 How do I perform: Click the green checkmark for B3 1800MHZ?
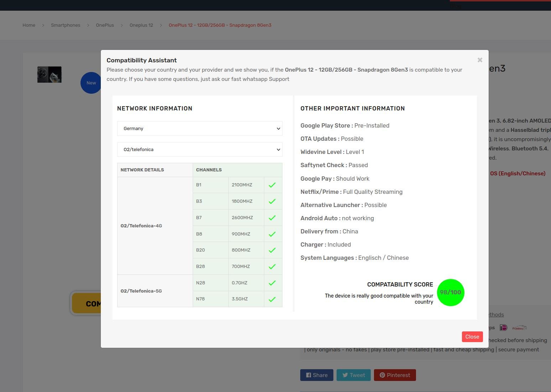pyautogui.click(x=272, y=201)
